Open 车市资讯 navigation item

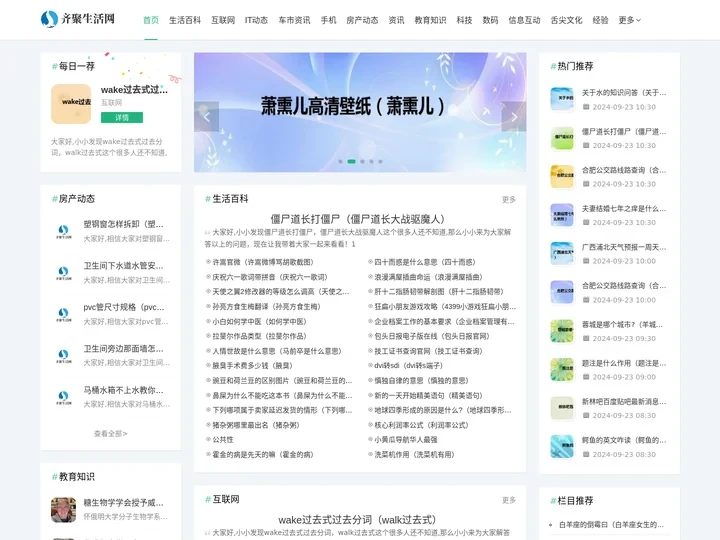294,20
